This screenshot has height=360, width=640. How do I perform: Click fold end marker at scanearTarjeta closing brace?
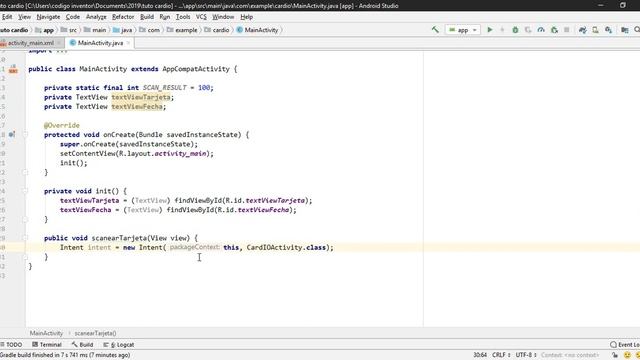(x=25, y=257)
